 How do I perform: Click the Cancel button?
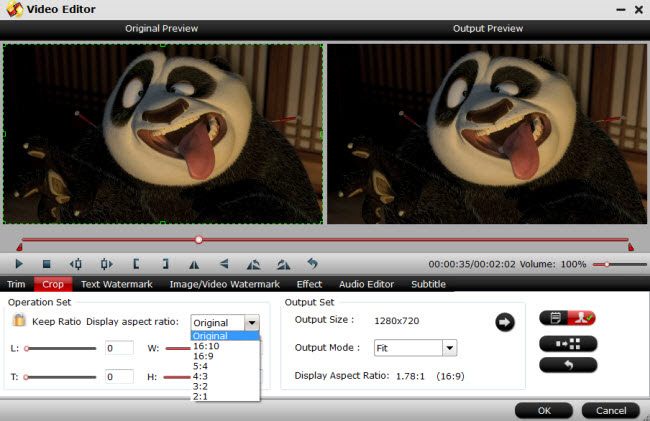point(611,411)
